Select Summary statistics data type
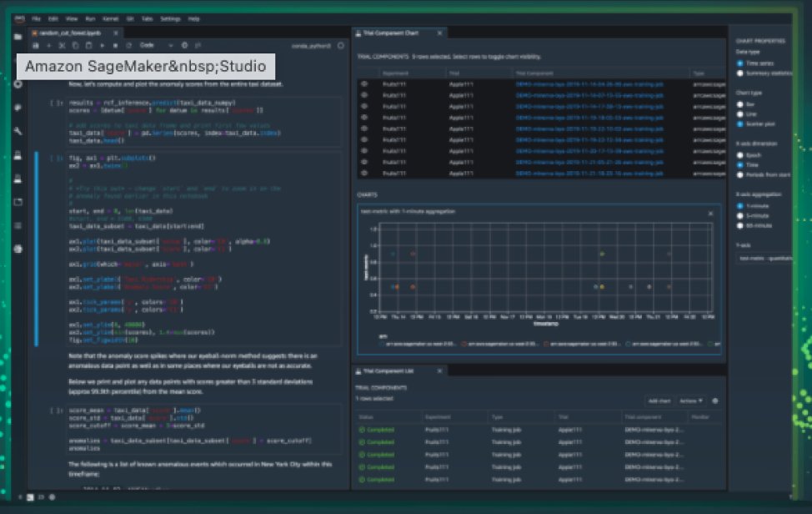The width and height of the screenshot is (812, 514). tap(740, 73)
